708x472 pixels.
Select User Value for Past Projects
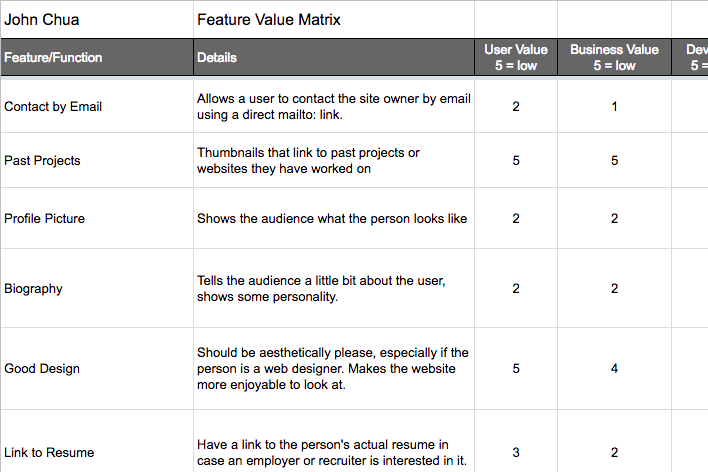coord(515,161)
